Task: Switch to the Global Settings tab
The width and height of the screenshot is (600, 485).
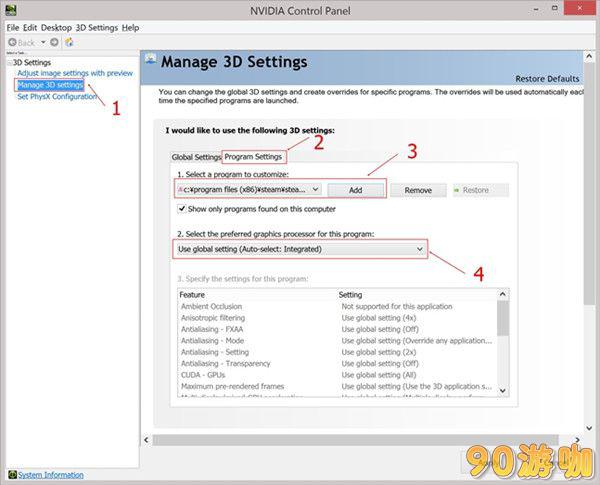Action: (x=196, y=157)
